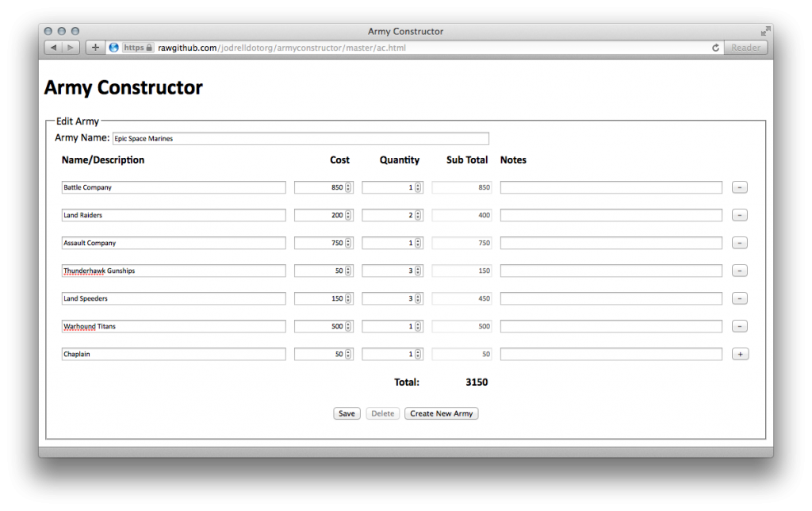The image size is (812, 511).
Task: Remove the Land Raiders row with minus button
Action: (x=740, y=215)
